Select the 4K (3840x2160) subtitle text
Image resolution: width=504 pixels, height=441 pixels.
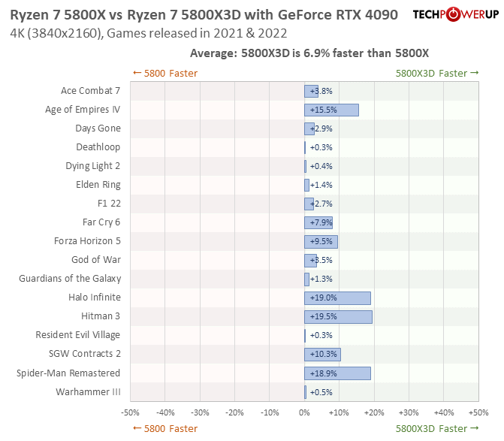[x=148, y=34]
